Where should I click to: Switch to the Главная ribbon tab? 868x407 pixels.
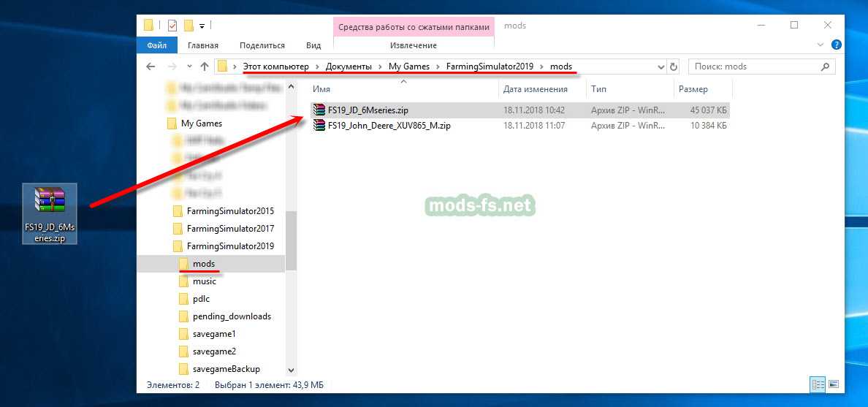[203, 45]
